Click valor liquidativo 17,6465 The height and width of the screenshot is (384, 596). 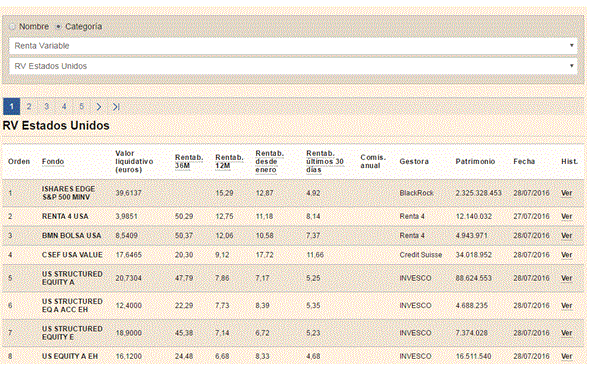tap(128, 255)
